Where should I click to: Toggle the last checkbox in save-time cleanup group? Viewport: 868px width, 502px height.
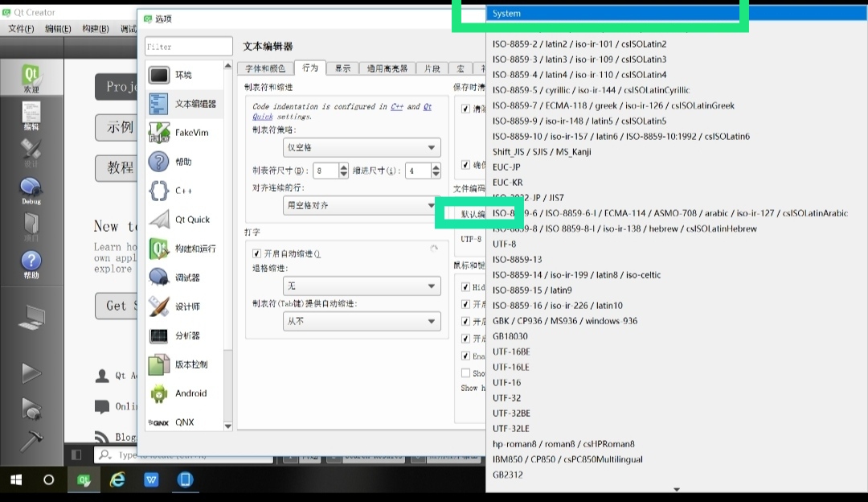click(x=465, y=165)
